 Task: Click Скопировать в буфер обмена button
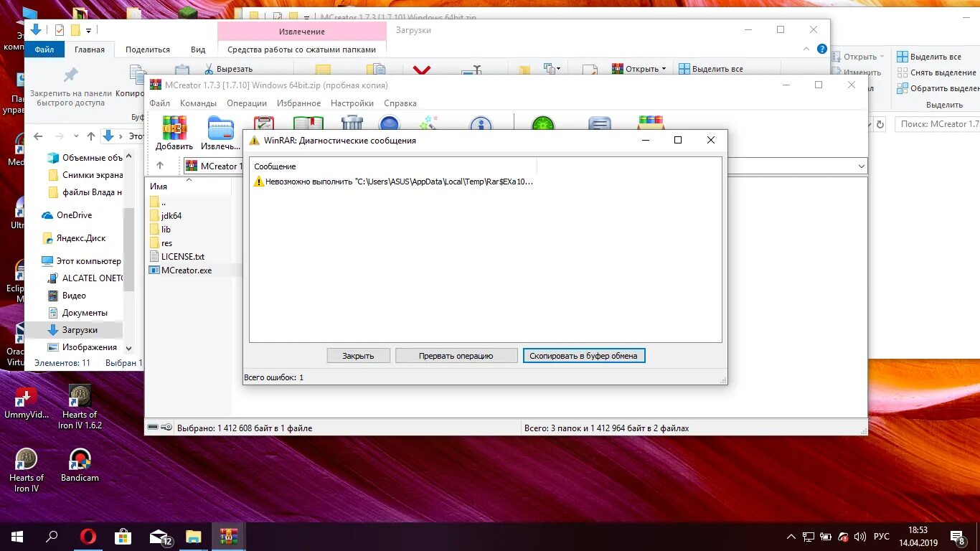click(584, 356)
